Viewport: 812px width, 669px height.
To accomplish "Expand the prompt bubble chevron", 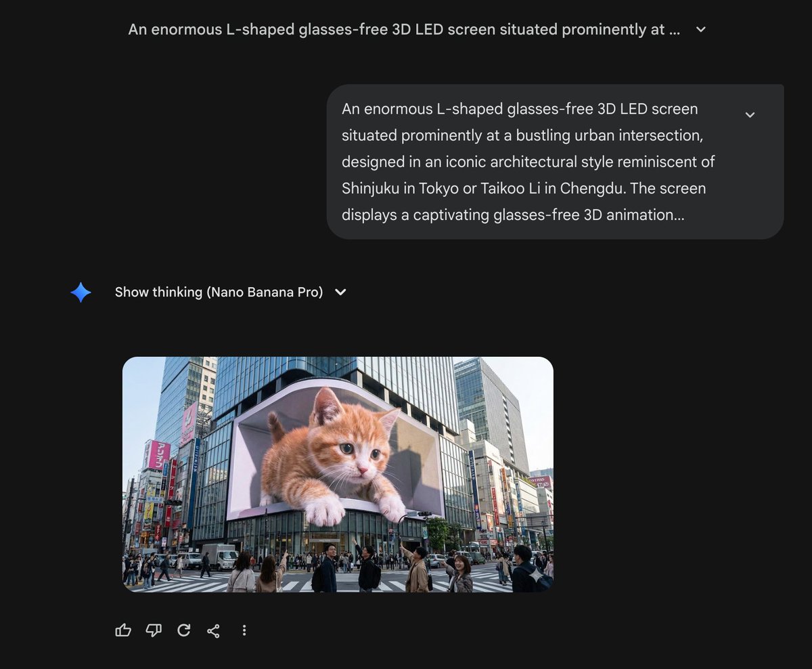I will [750, 114].
